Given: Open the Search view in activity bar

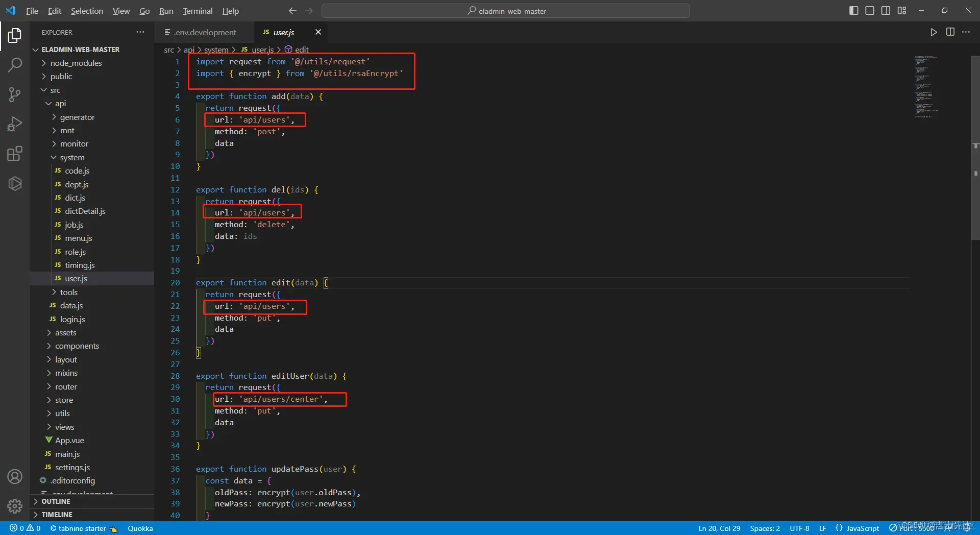Looking at the screenshot, I should [x=15, y=65].
